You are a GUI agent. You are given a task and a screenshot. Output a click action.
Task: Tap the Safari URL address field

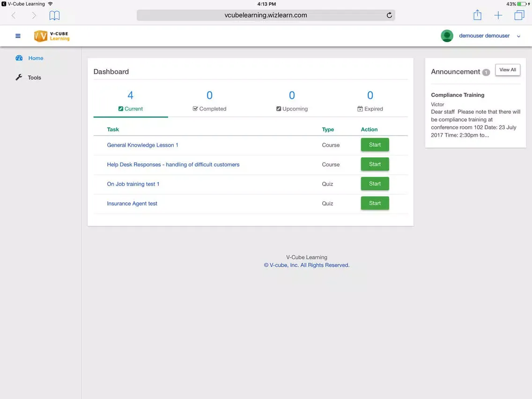pos(266,15)
